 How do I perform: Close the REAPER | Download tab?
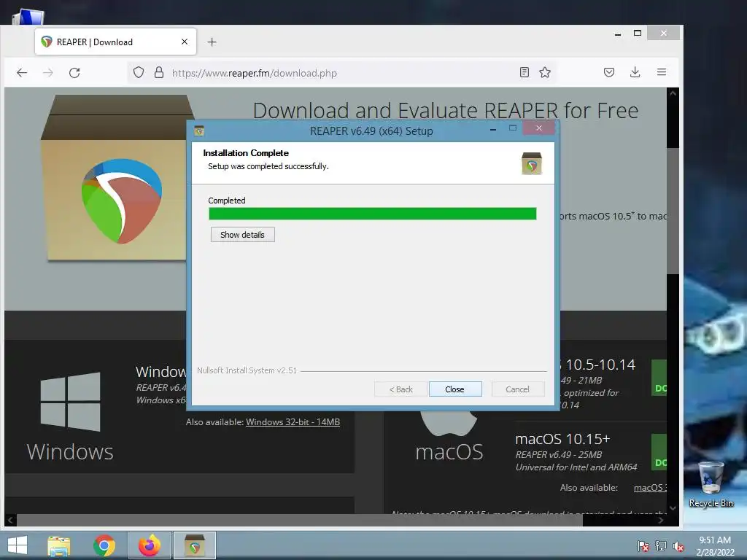point(185,42)
